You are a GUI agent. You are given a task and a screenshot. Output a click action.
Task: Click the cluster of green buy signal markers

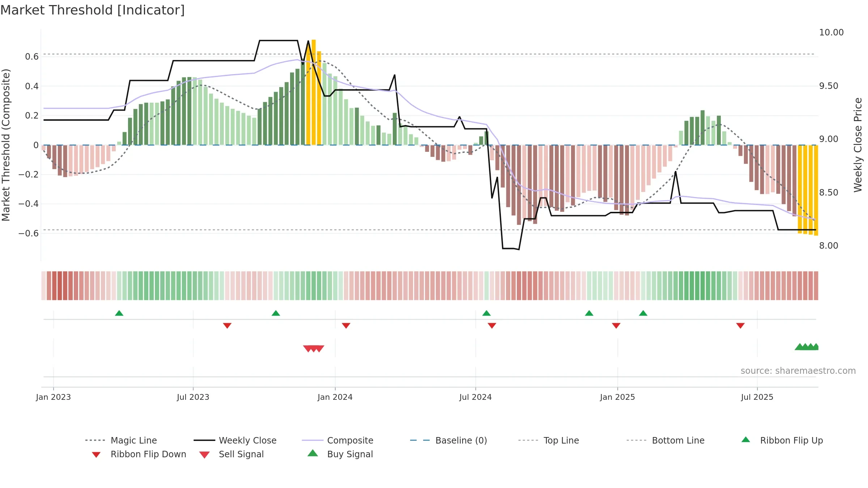[807, 347]
